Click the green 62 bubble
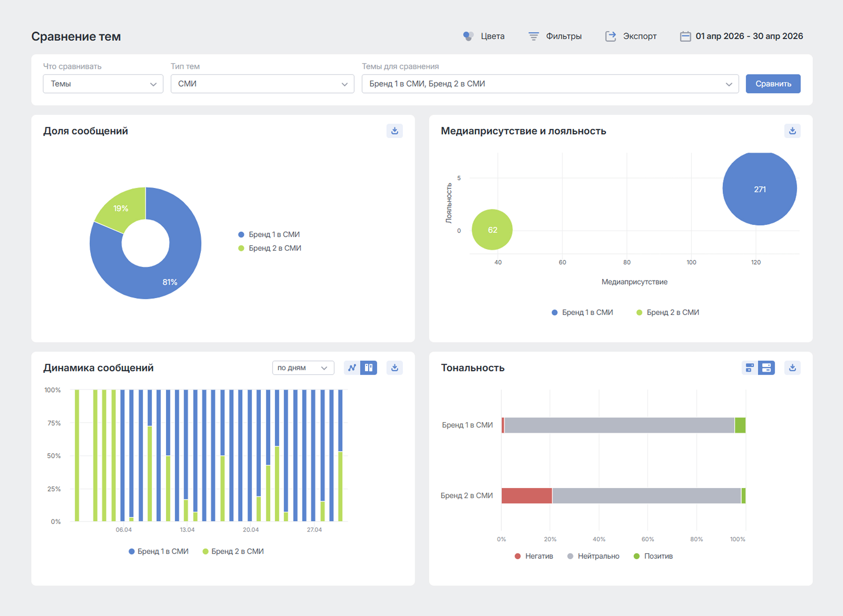Viewport: 843px width, 616px height. tap(492, 230)
